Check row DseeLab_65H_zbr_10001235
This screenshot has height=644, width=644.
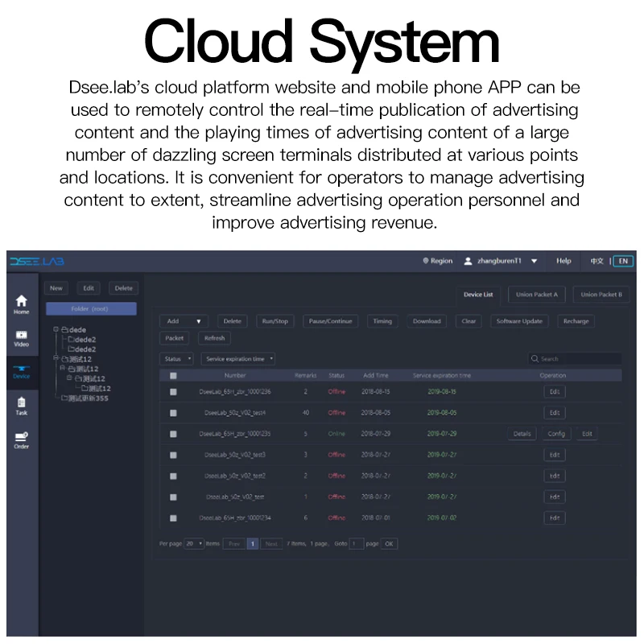[173, 434]
